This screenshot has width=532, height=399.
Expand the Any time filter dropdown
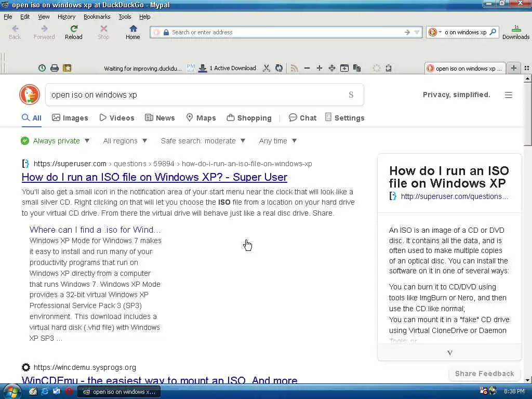[278, 141]
